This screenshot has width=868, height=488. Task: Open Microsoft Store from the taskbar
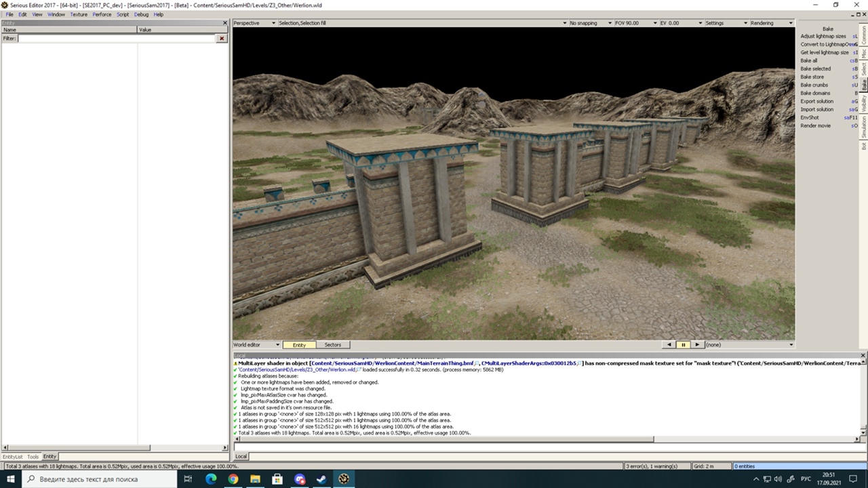pos(278,479)
